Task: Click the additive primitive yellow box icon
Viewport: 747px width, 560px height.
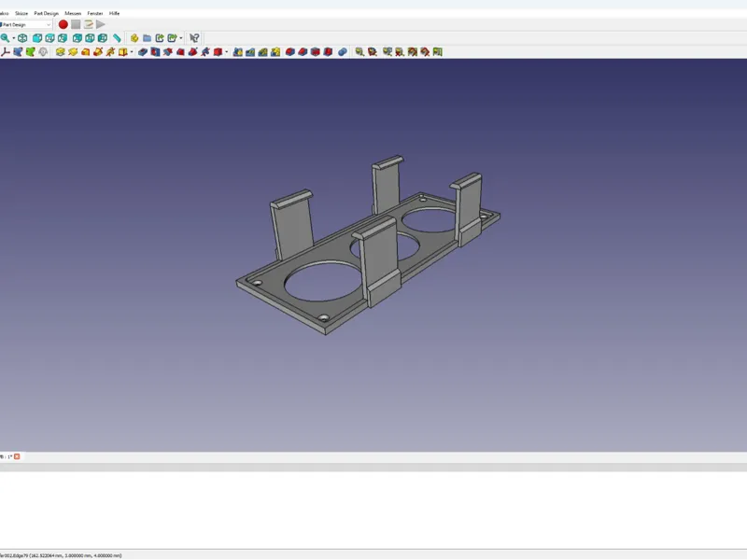Action: (x=123, y=52)
